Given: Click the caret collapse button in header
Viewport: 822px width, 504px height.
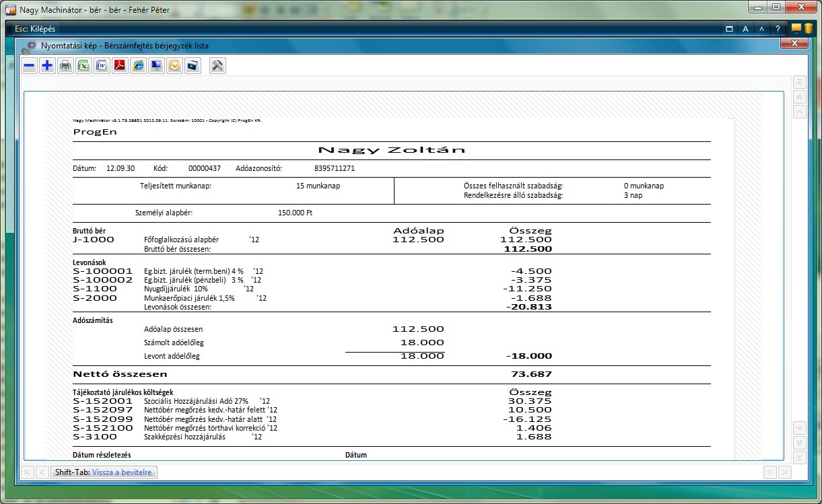Looking at the screenshot, I should (761, 29).
